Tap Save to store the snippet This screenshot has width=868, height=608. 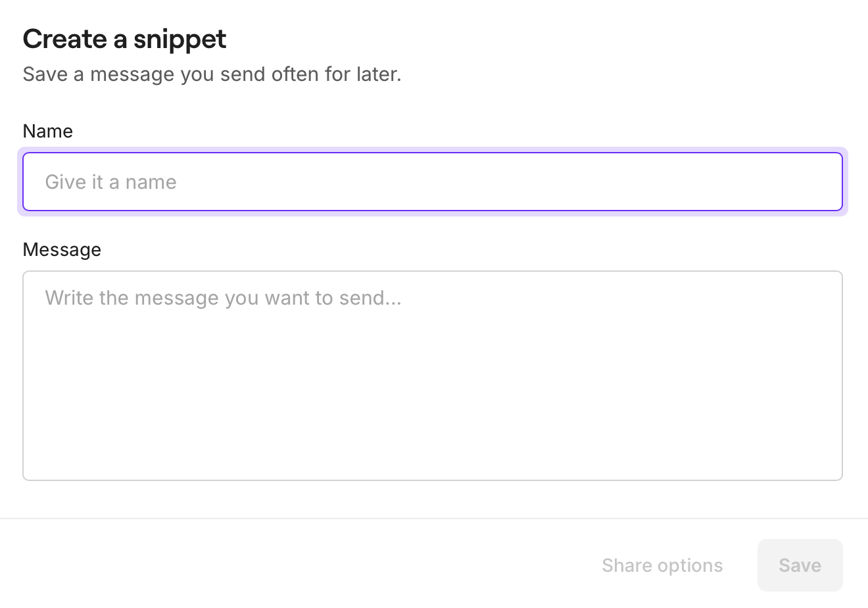coord(800,565)
